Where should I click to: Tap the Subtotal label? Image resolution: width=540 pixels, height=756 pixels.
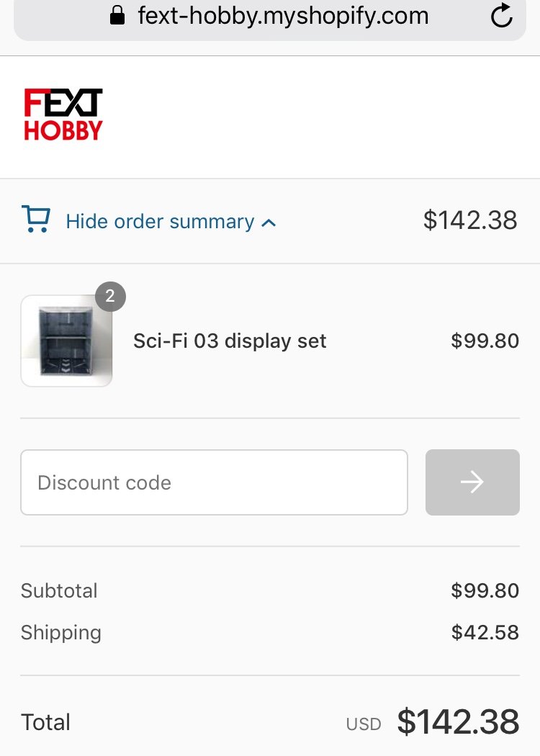59,590
